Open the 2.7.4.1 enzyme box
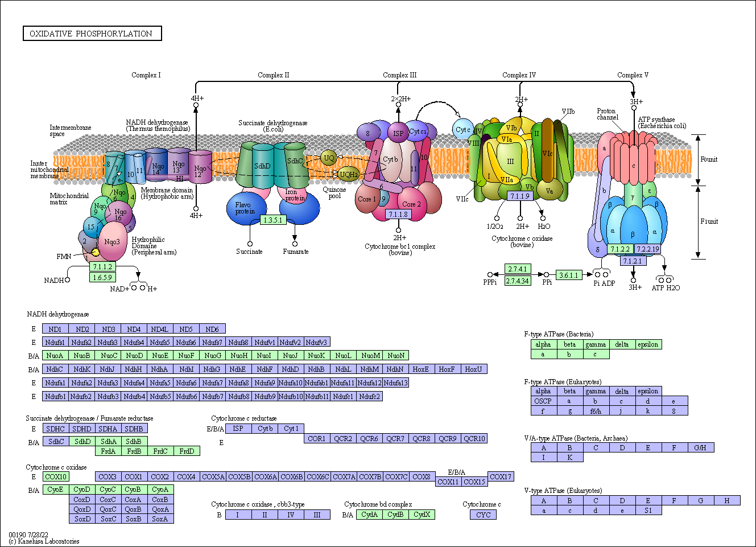 click(518, 269)
